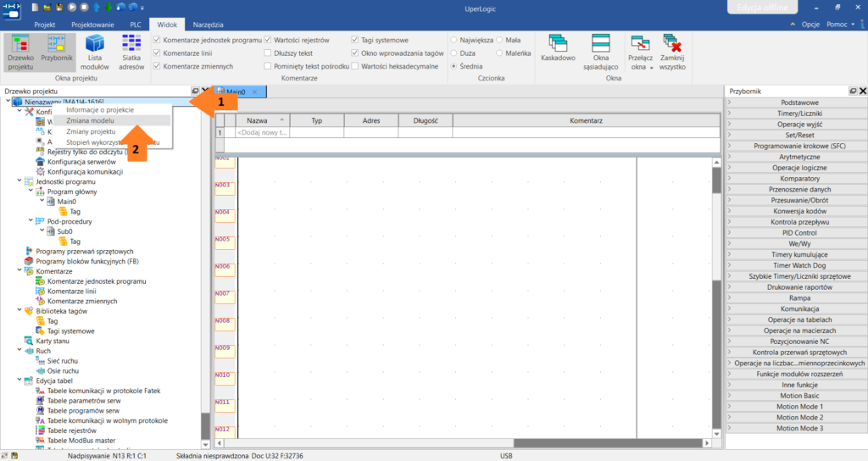Click the ladder editor horizontal scrollbar thumb

pyautogui.click(x=609, y=442)
